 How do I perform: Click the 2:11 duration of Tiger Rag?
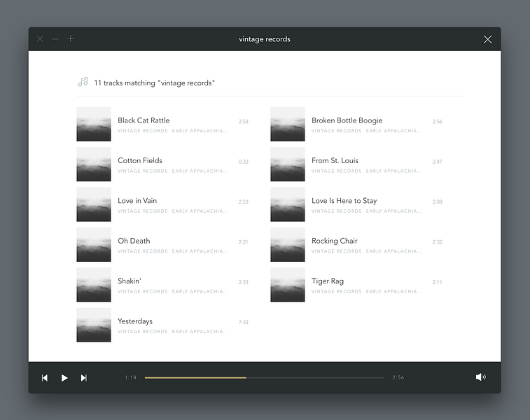pos(438,282)
